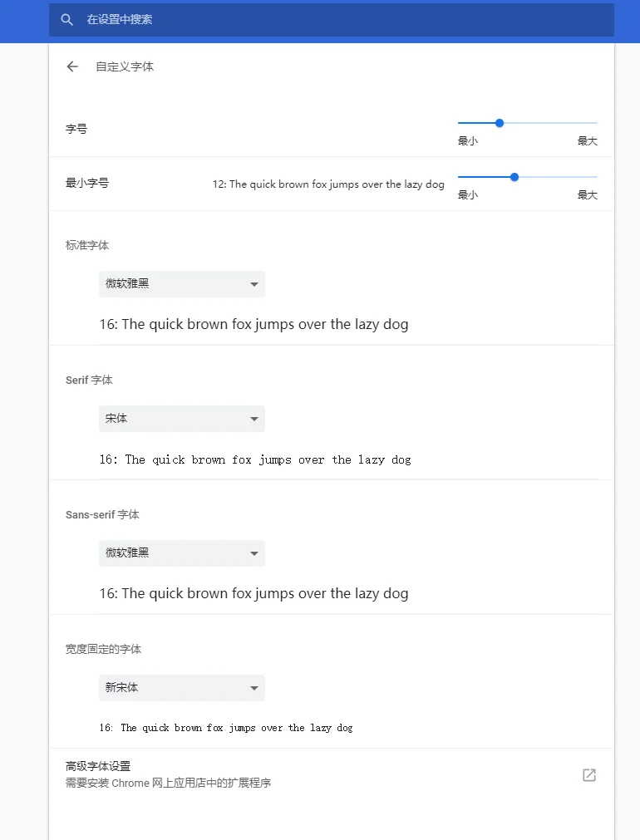Click the arrow on 宽度固定的字体 selector
This screenshot has width=640, height=840.
(254, 688)
